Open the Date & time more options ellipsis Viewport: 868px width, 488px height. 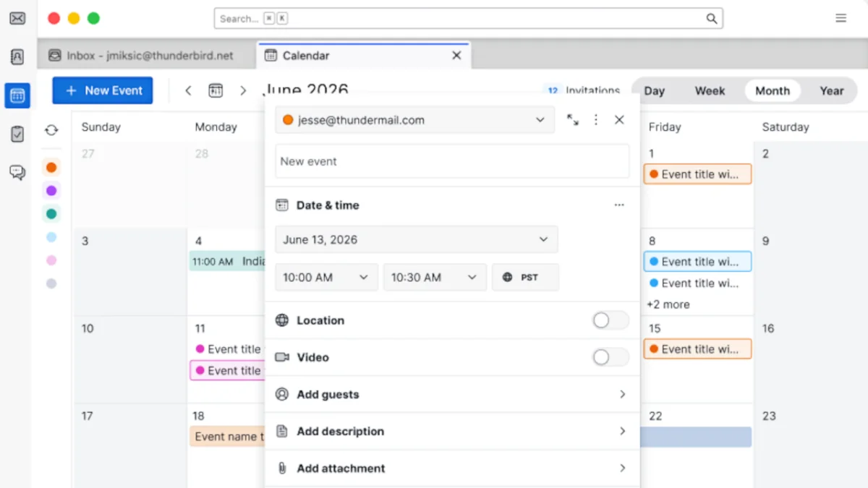(x=619, y=205)
